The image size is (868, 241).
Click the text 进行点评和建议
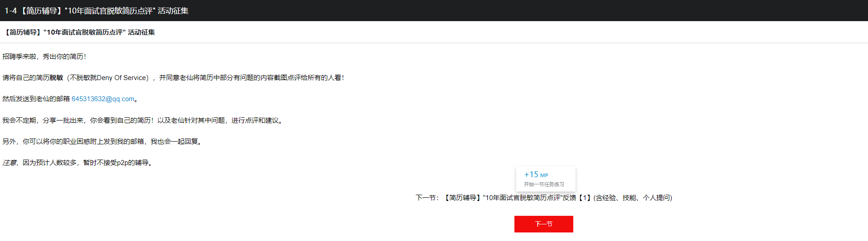(257, 120)
